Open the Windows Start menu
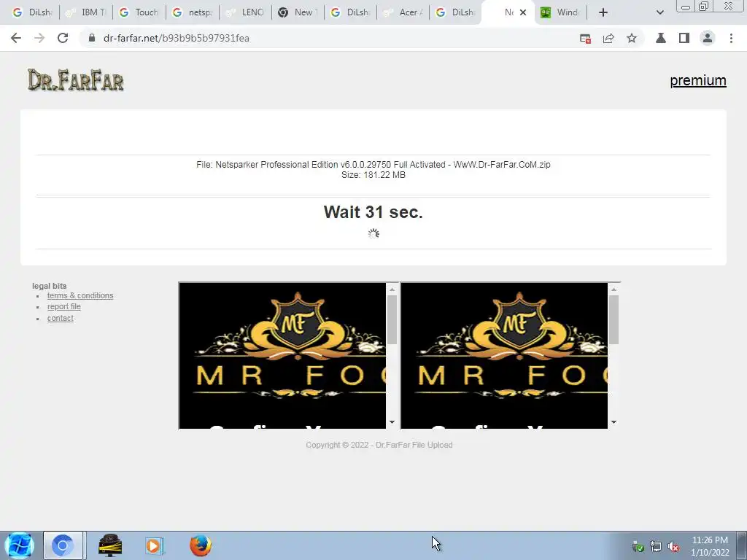747x560 pixels. tap(19, 545)
